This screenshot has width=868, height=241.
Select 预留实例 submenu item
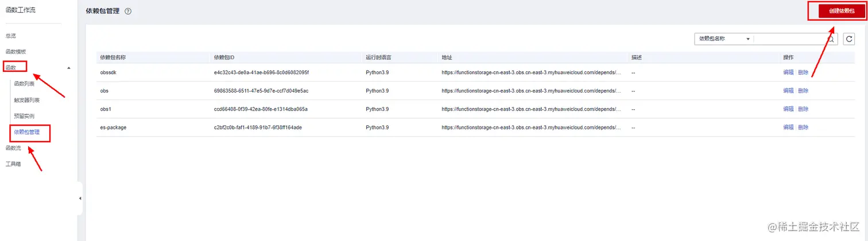pyautogui.click(x=24, y=116)
